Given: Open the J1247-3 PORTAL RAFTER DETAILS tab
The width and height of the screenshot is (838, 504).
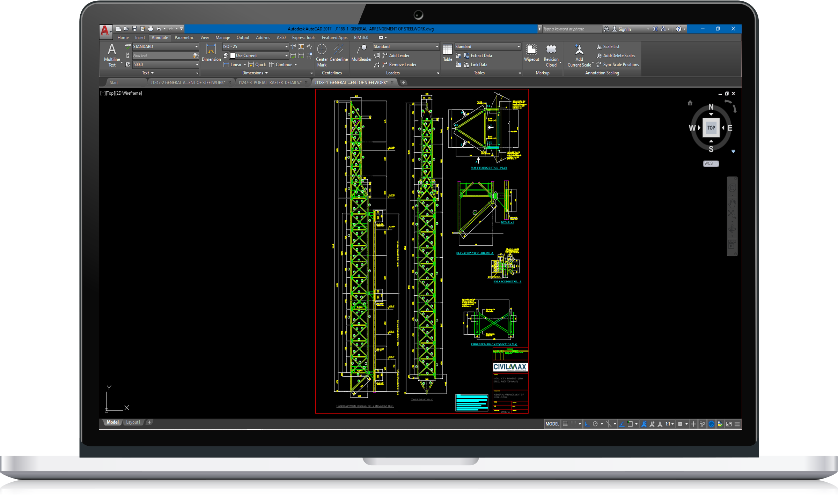Looking at the screenshot, I should [270, 82].
